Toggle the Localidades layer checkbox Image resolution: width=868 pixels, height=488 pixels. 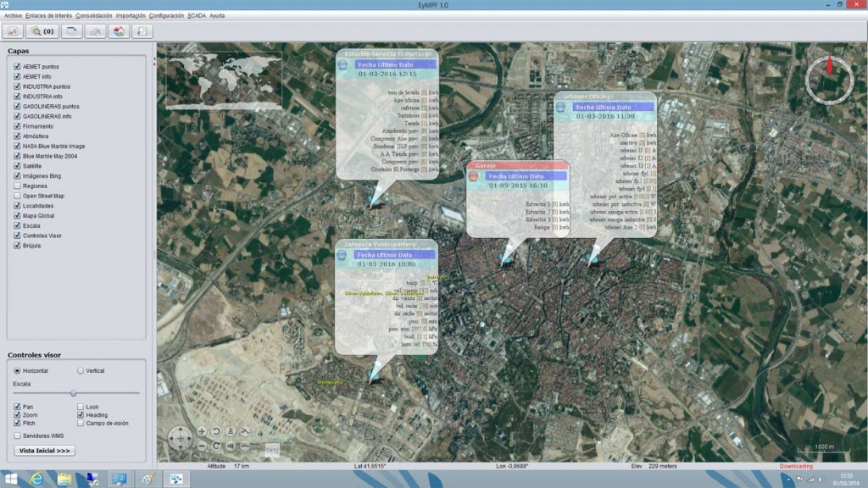(17, 206)
